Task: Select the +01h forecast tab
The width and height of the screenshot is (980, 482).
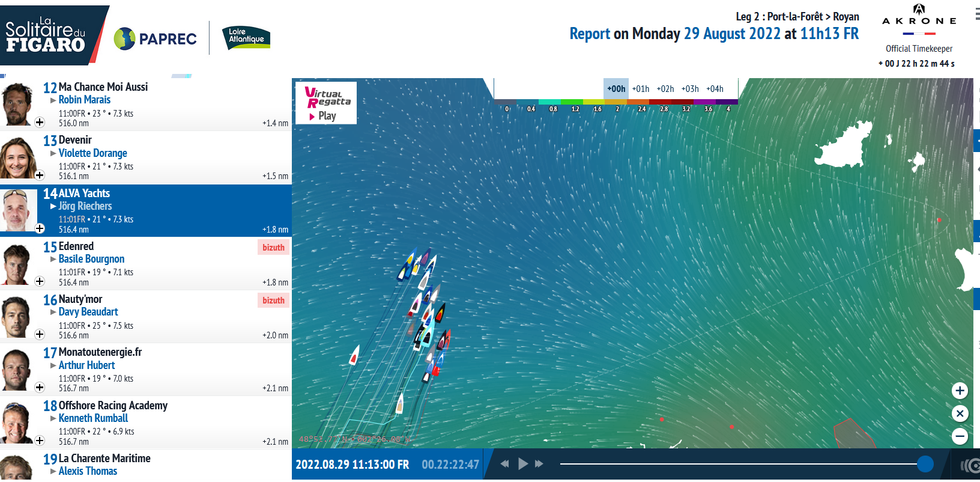Action: tap(641, 89)
